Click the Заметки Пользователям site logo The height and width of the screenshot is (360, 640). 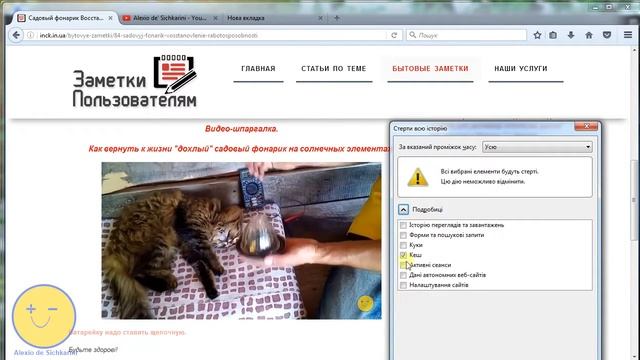pyautogui.click(x=135, y=81)
